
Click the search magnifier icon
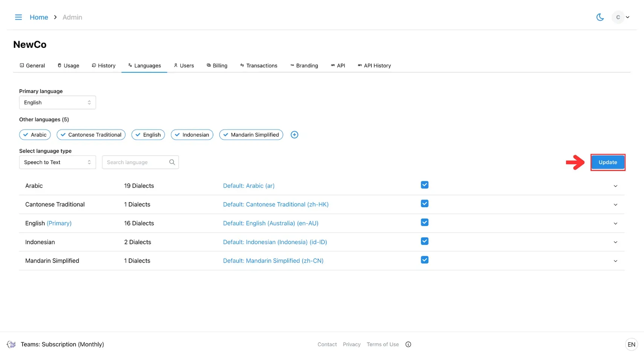172,162
